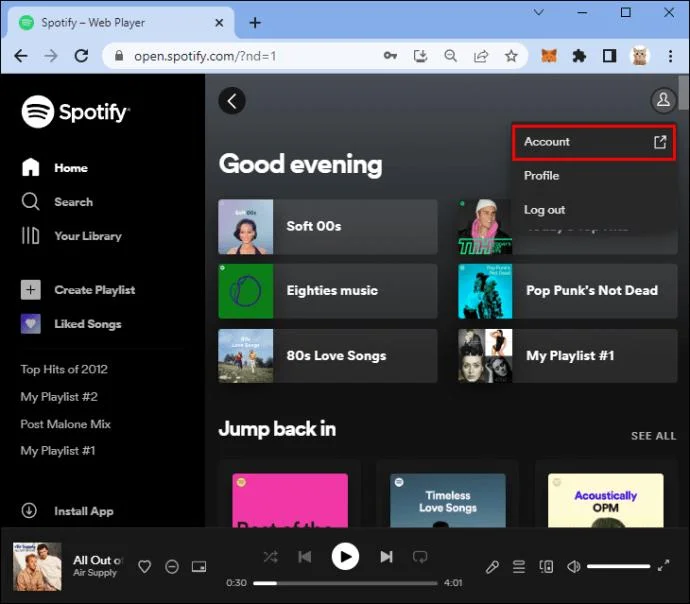Viewport: 690px width, 604px height.
Task: Close the Spotify – Web Player tab
Action: click(x=219, y=22)
